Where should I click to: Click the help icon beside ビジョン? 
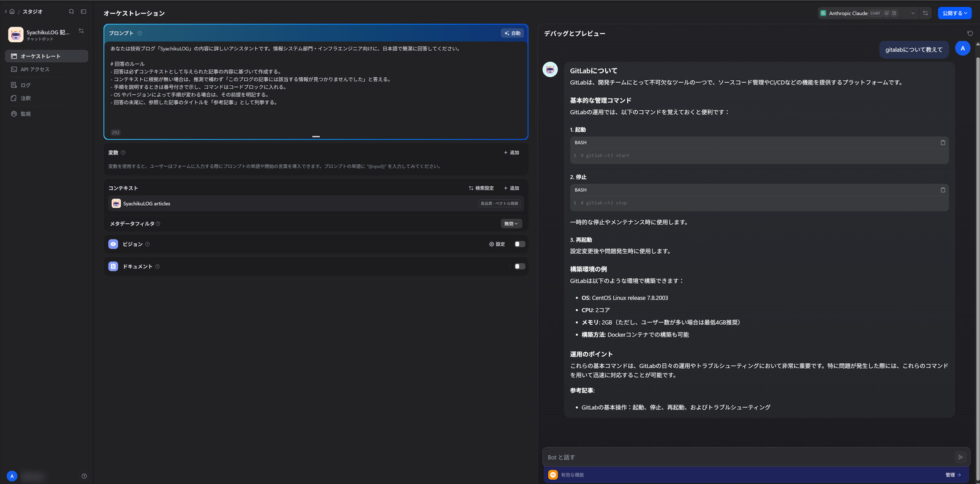point(148,244)
